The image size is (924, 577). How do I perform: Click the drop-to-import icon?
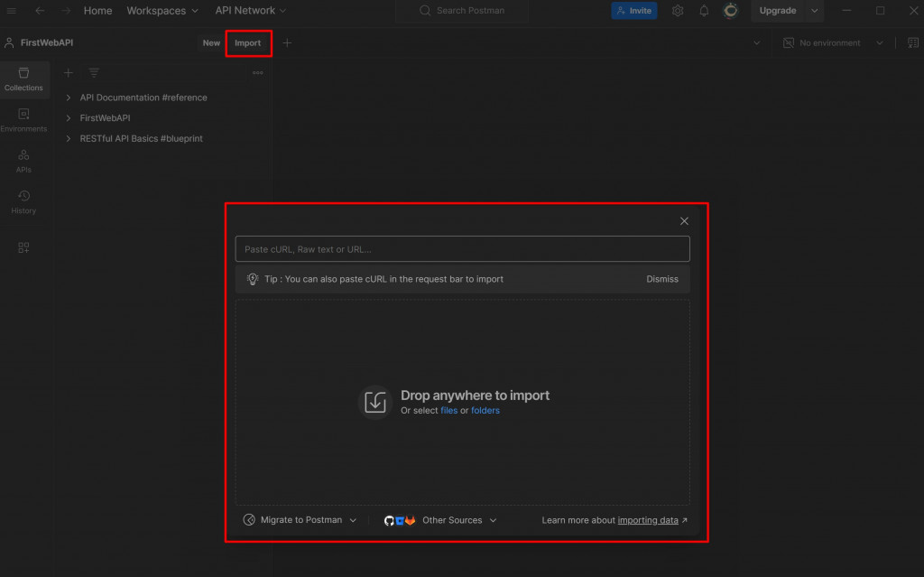tap(374, 402)
